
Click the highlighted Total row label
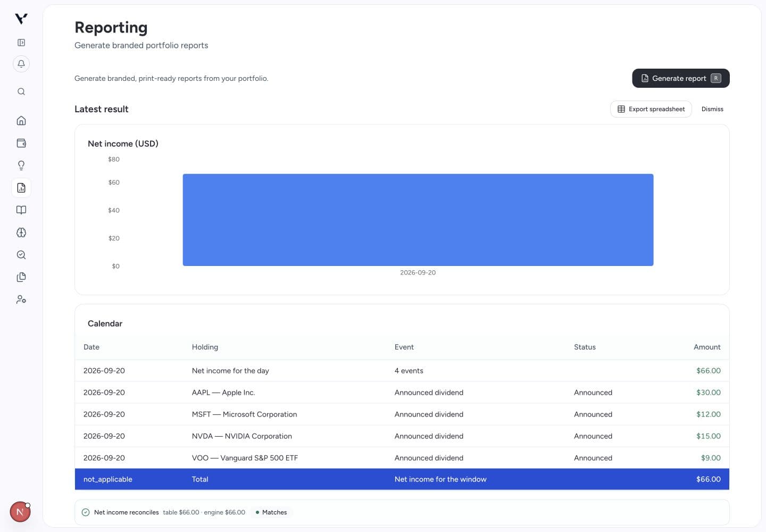(200, 479)
